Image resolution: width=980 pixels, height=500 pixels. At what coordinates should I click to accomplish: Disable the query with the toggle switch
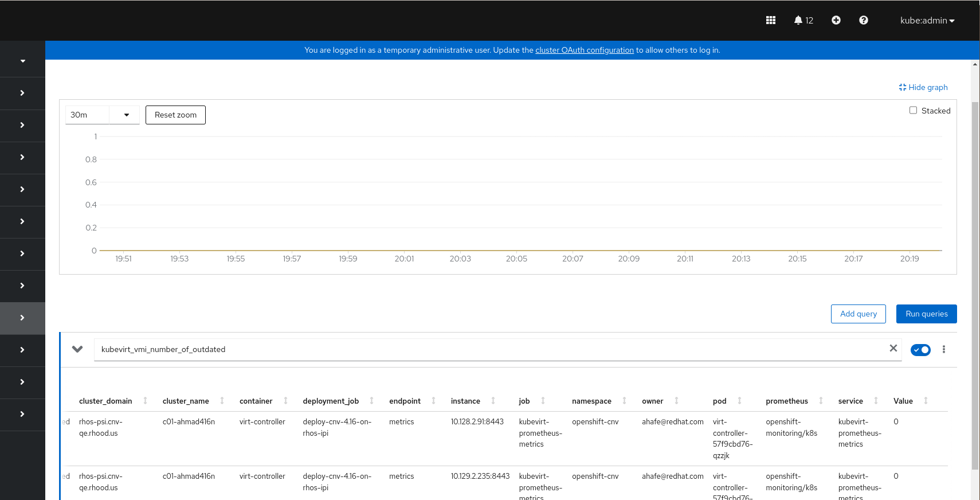(x=920, y=350)
